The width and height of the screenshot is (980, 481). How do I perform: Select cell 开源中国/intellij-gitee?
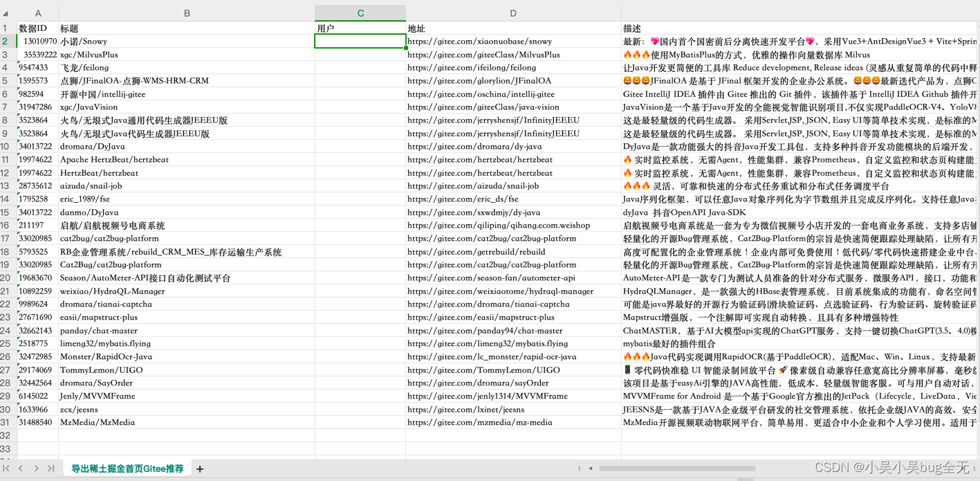click(x=187, y=94)
